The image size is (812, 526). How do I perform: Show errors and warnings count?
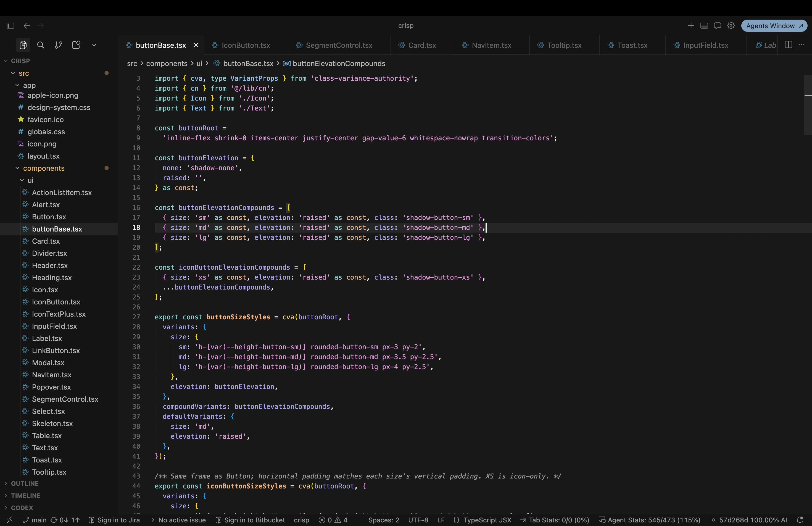333,520
